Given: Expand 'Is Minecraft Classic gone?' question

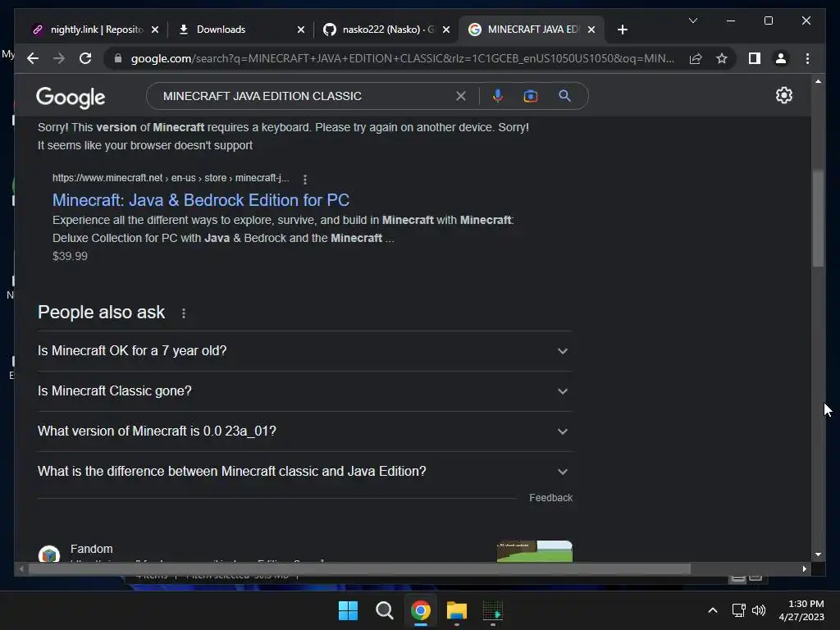Looking at the screenshot, I should click(x=305, y=391).
